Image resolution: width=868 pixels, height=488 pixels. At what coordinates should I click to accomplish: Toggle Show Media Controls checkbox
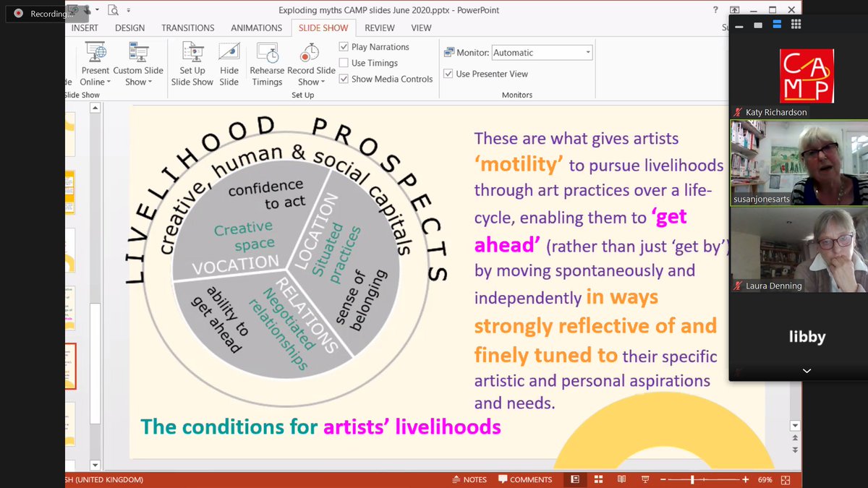point(344,79)
